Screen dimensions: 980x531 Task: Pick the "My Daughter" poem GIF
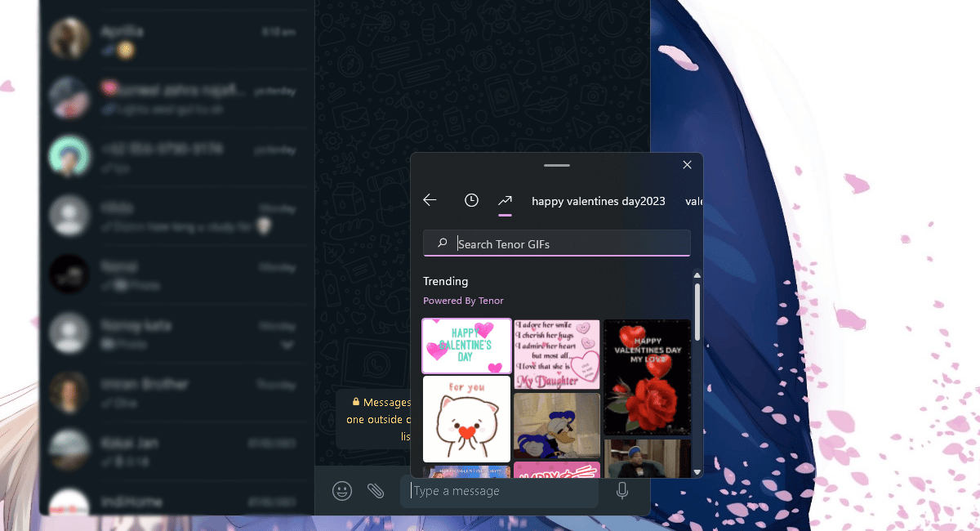coord(557,354)
